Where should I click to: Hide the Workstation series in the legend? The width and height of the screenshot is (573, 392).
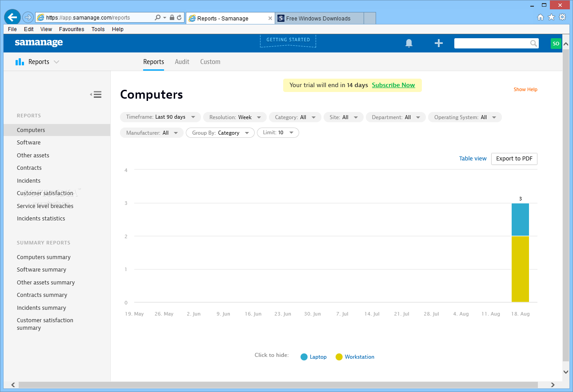tap(355, 357)
